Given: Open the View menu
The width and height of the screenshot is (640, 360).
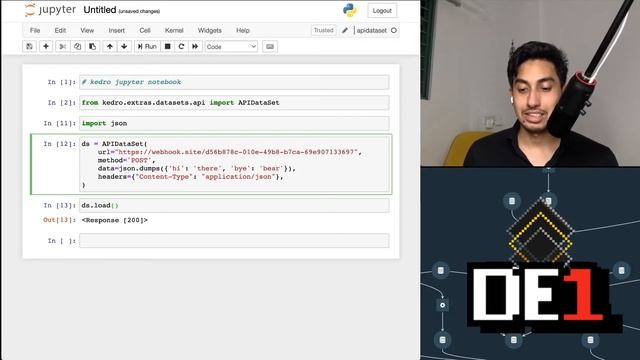Looking at the screenshot, I should pyautogui.click(x=87, y=30).
